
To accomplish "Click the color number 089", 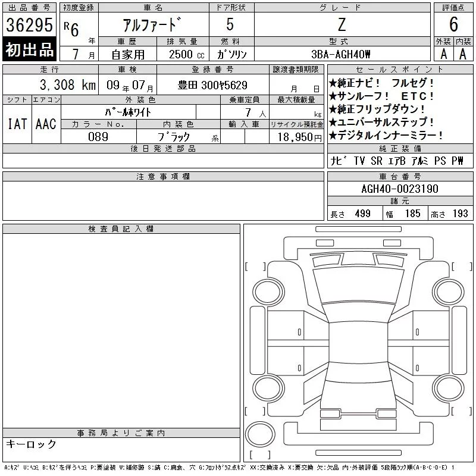I will point(98,137).
